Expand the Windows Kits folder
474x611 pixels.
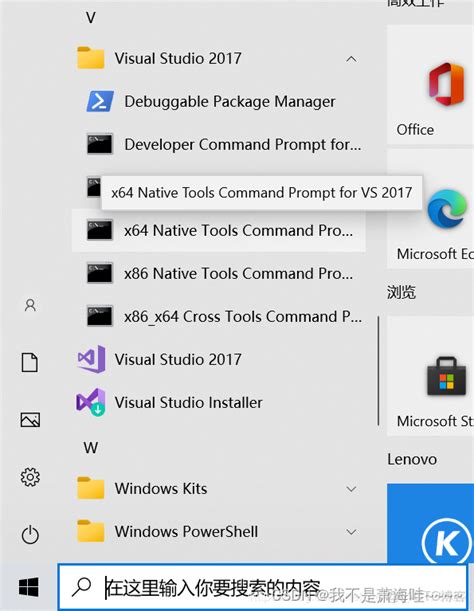(351, 489)
